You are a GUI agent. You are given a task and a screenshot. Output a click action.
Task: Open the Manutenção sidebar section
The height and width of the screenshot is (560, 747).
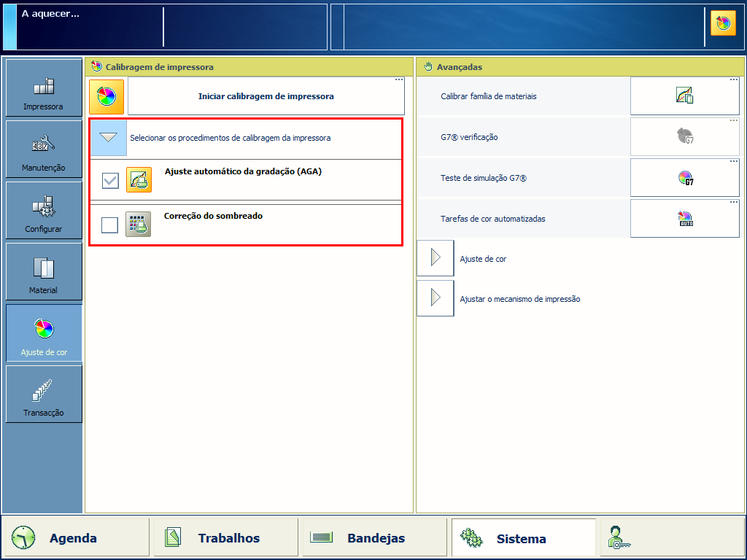pyautogui.click(x=44, y=149)
